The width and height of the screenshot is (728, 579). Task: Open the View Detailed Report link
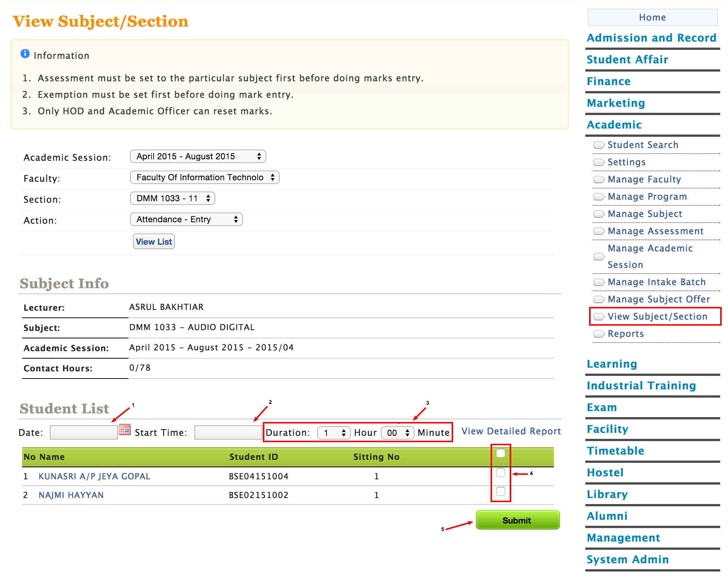tap(511, 431)
